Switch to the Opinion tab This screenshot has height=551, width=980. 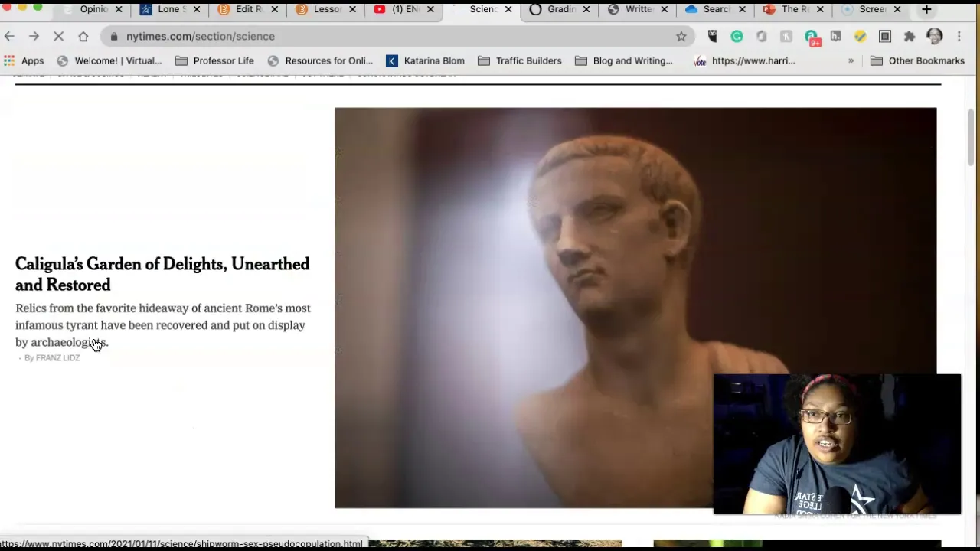click(x=94, y=9)
